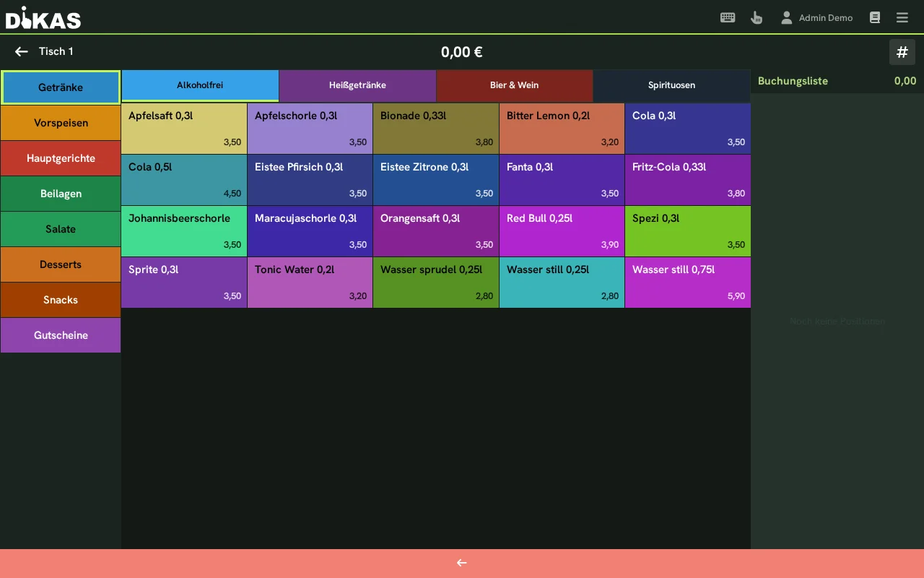The image size is (924, 578).
Task: Open the book journal icon
Action: point(875,17)
